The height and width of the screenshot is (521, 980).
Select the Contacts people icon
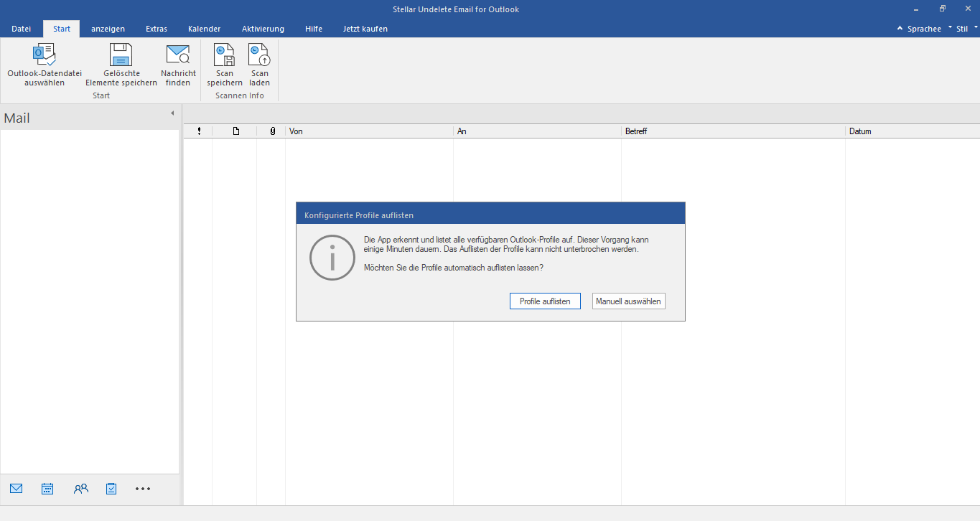coord(80,489)
